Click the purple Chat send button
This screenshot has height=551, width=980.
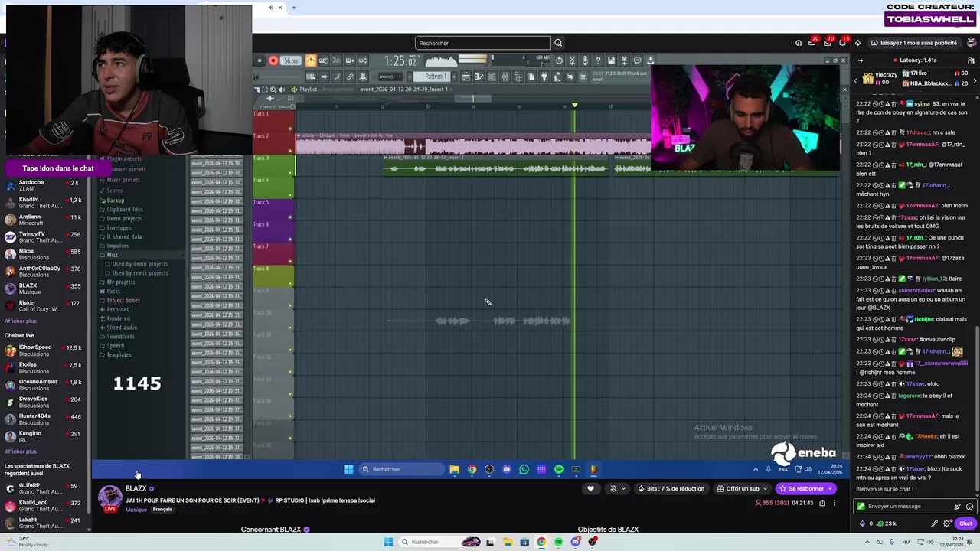(965, 523)
